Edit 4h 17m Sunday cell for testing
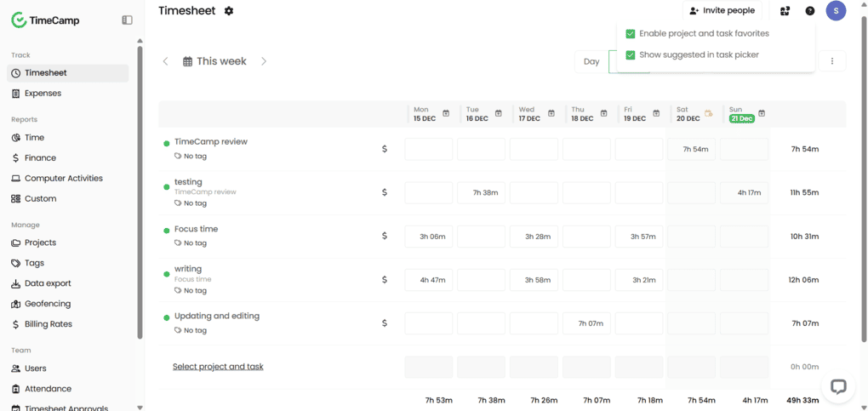This screenshot has height=411, width=868. point(744,193)
